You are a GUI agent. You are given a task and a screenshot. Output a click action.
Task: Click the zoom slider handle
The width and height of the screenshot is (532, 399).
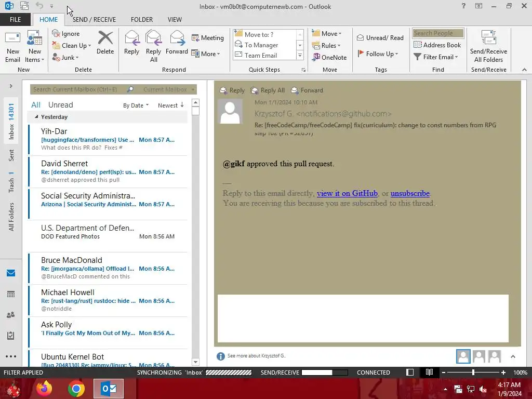pyautogui.click(x=473, y=373)
